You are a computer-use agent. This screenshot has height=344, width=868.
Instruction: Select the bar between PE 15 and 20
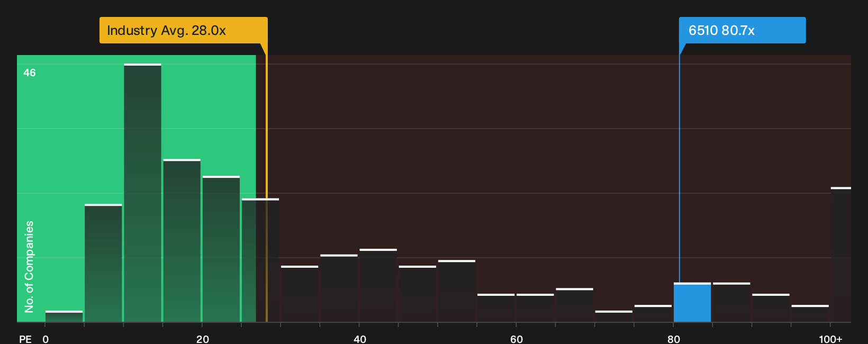point(182,240)
